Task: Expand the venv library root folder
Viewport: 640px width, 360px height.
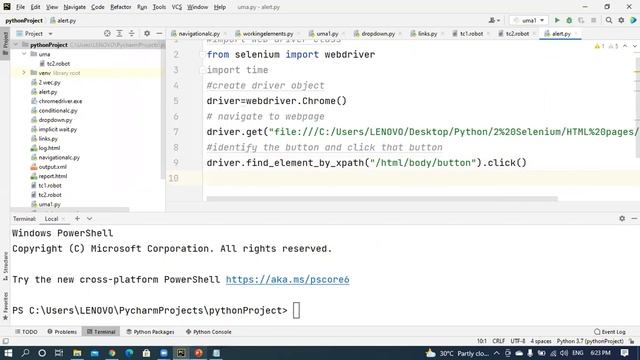Action: coord(24,73)
